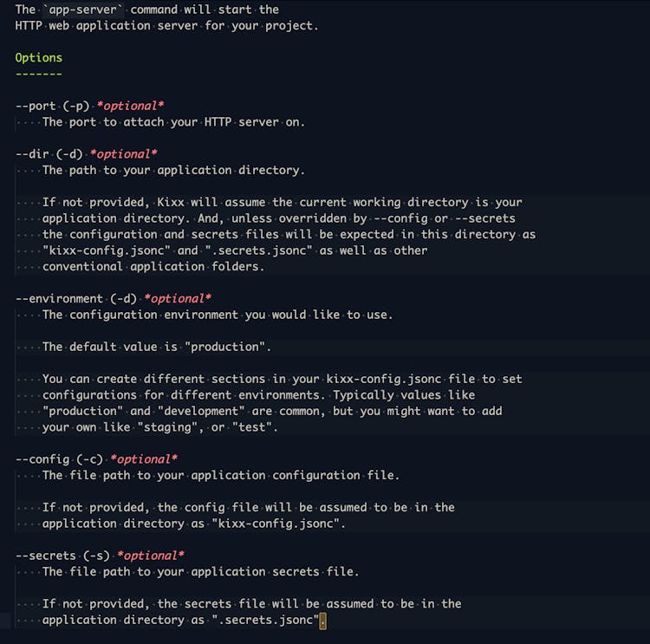Click the optional label beside --environment

pyautogui.click(x=178, y=298)
